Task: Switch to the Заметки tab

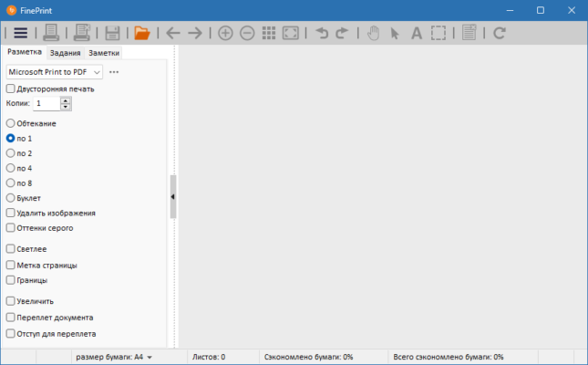Action: click(104, 53)
